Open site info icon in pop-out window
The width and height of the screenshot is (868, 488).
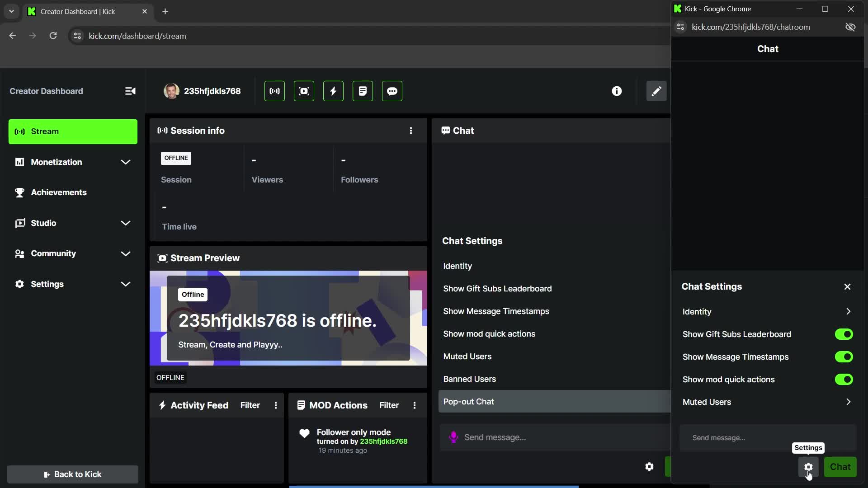[x=680, y=27]
